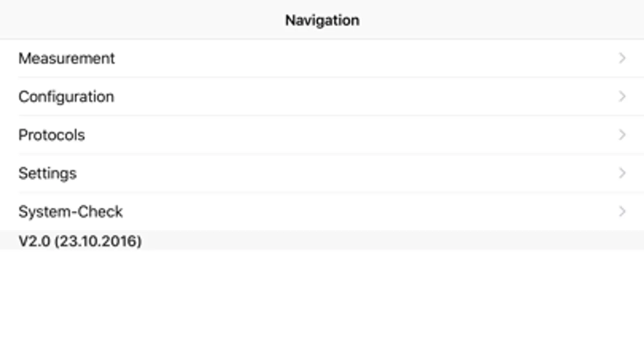Open the Configuration menu item
644x362 pixels.
(66, 97)
